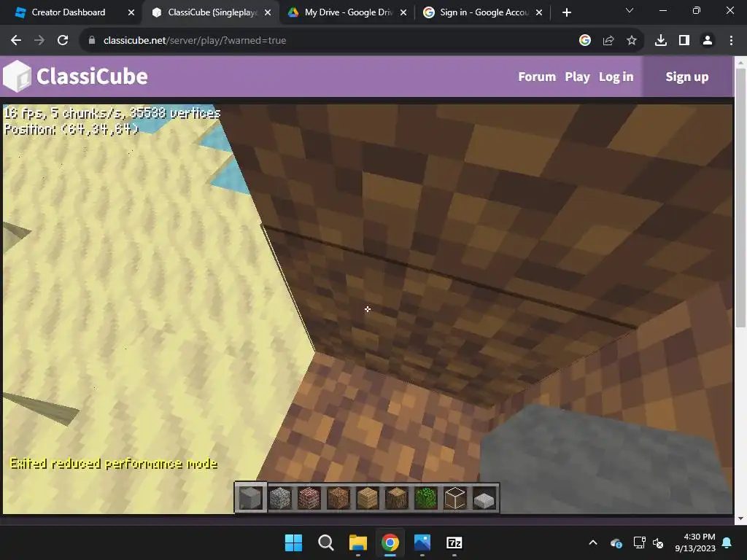Viewport: 747px width, 560px height.
Task: Expand the system tray hidden icons
Action: (x=592, y=542)
